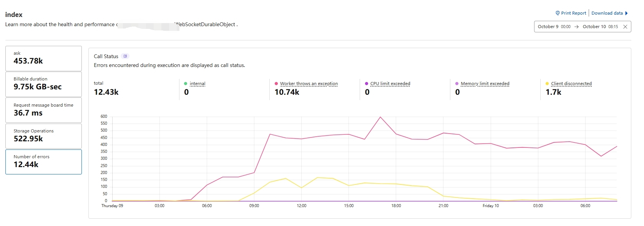Select the Request message board time card
The width and height of the screenshot is (644, 226).
click(x=43, y=110)
